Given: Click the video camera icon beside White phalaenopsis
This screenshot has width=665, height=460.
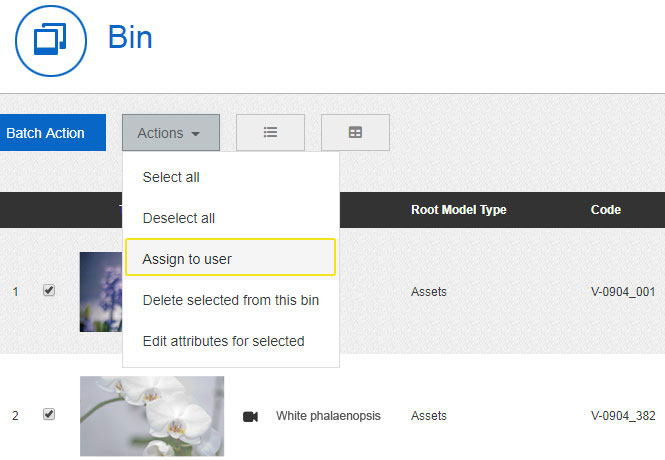Looking at the screenshot, I should (250, 416).
